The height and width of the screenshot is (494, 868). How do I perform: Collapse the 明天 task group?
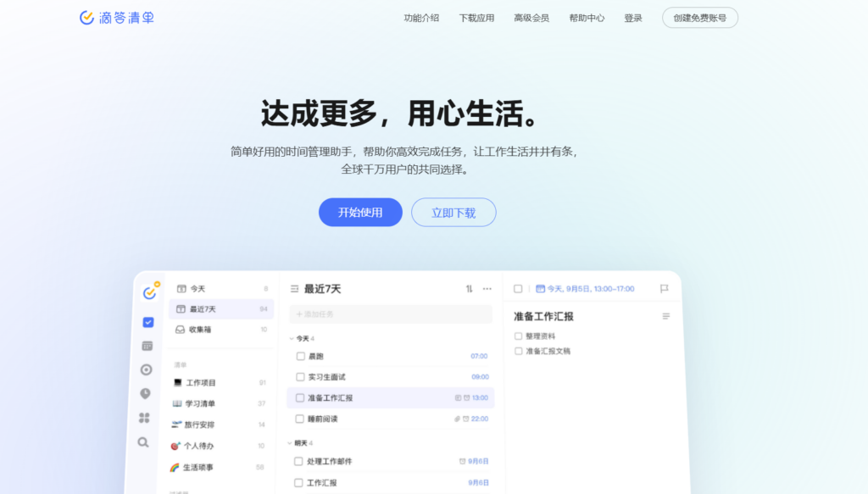pos(289,443)
